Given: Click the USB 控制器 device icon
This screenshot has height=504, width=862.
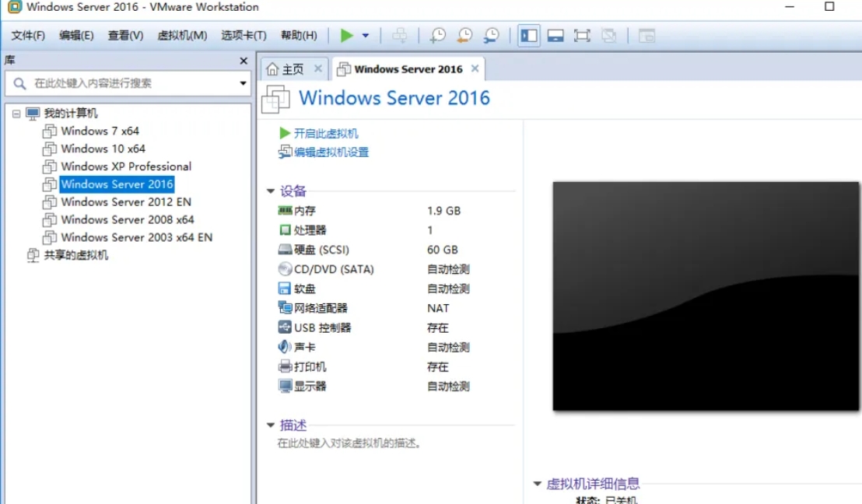Looking at the screenshot, I should 285,327.
